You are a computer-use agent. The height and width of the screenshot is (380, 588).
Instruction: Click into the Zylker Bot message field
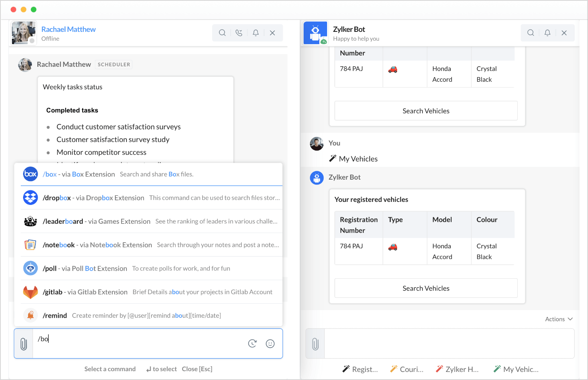449,344
